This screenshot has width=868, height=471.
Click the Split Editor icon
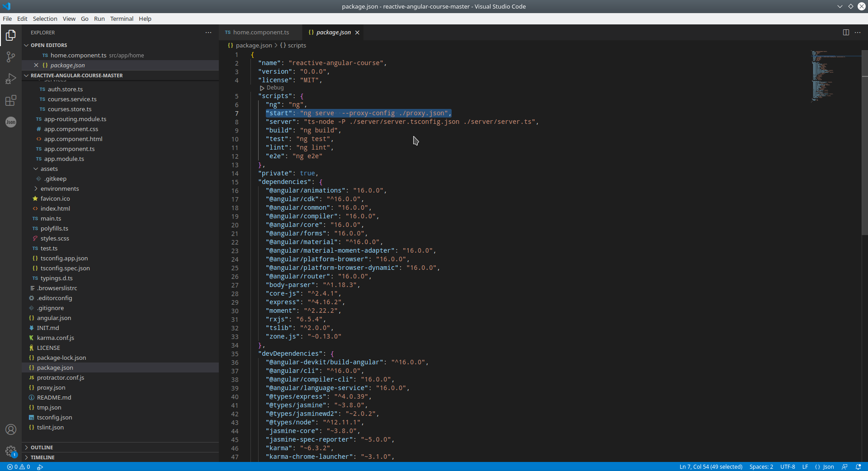(846, 33)
